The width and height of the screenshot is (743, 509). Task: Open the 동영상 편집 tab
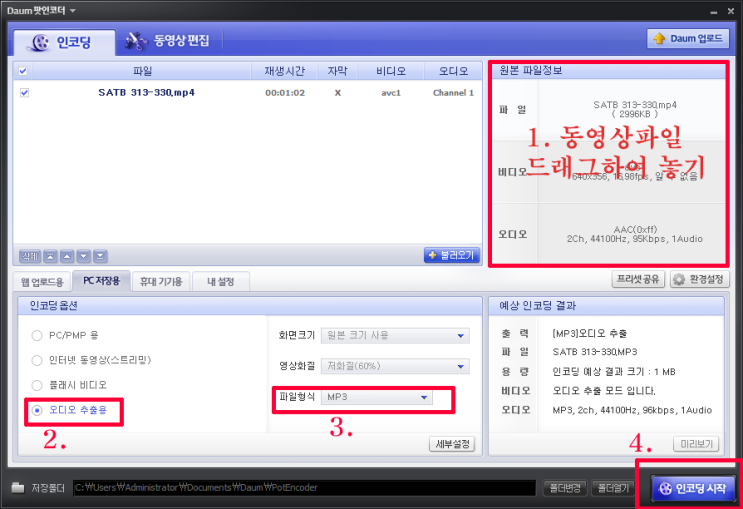click(x=167, y=41)
